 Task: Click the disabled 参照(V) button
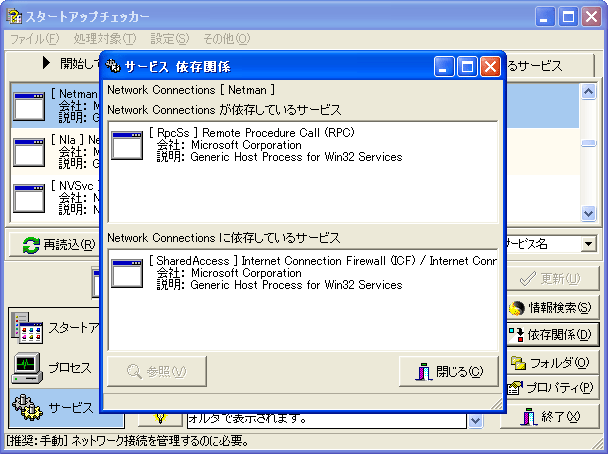tap(157, 371)
